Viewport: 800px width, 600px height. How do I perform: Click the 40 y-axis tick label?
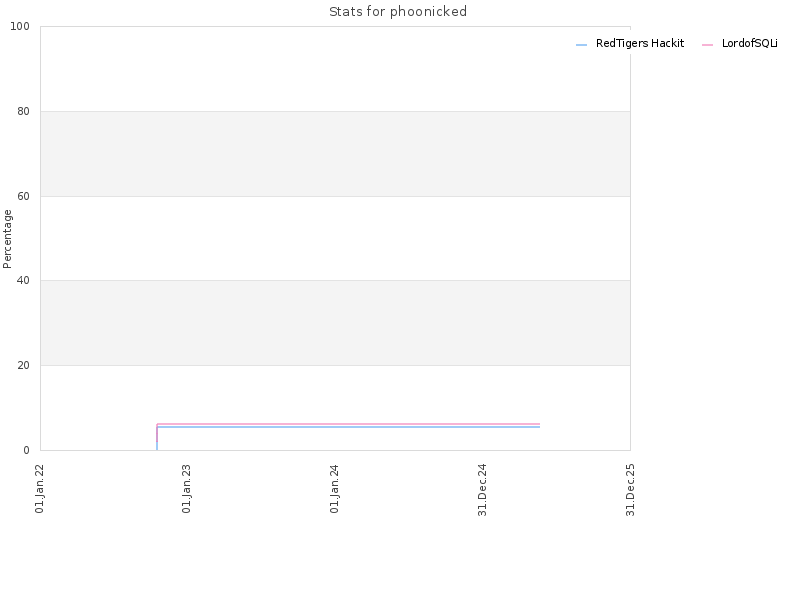point(23,281)
